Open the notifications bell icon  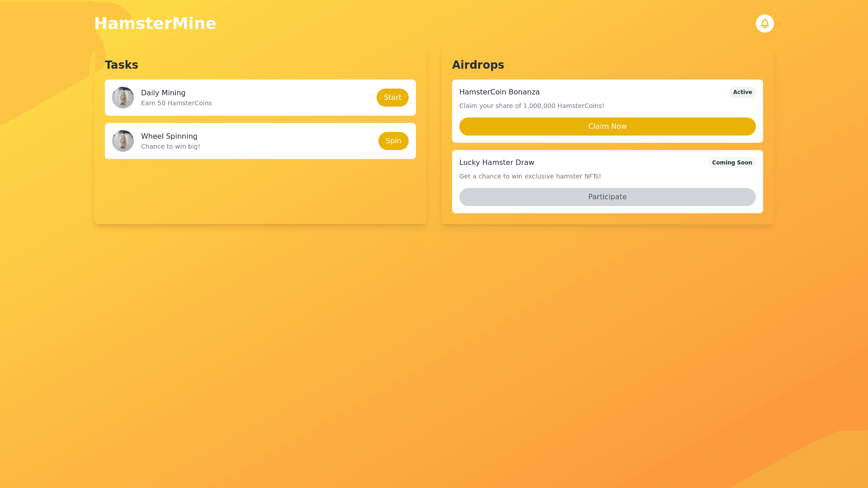(x=764, y=23)
